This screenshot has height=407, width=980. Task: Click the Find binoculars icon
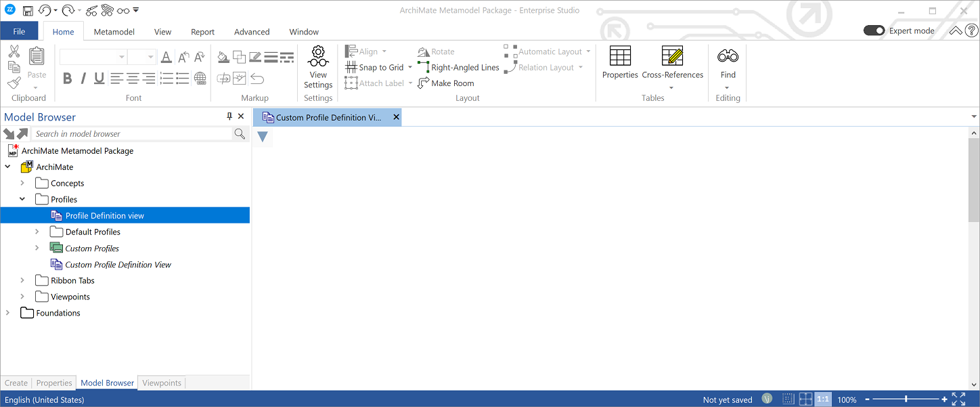click(728, 56)
